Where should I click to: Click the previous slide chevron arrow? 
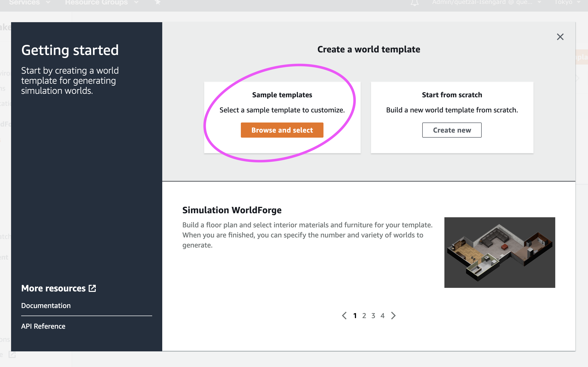pos(344,316)
